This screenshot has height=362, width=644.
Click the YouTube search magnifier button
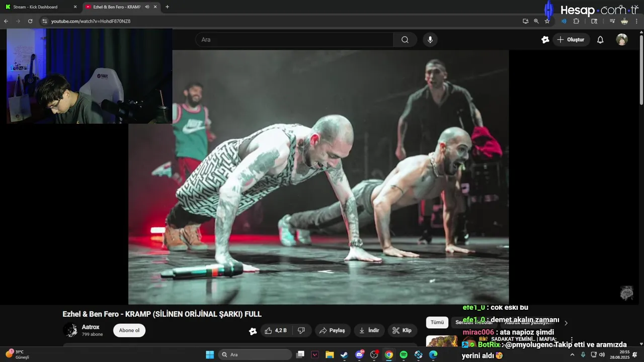click(x=405, y=40)
